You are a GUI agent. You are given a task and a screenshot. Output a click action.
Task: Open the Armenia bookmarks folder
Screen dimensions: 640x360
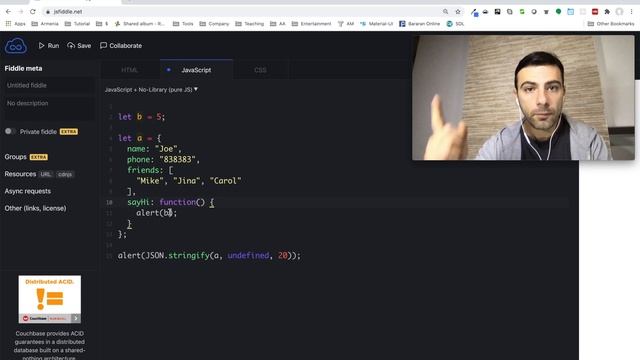pos(45,24)
